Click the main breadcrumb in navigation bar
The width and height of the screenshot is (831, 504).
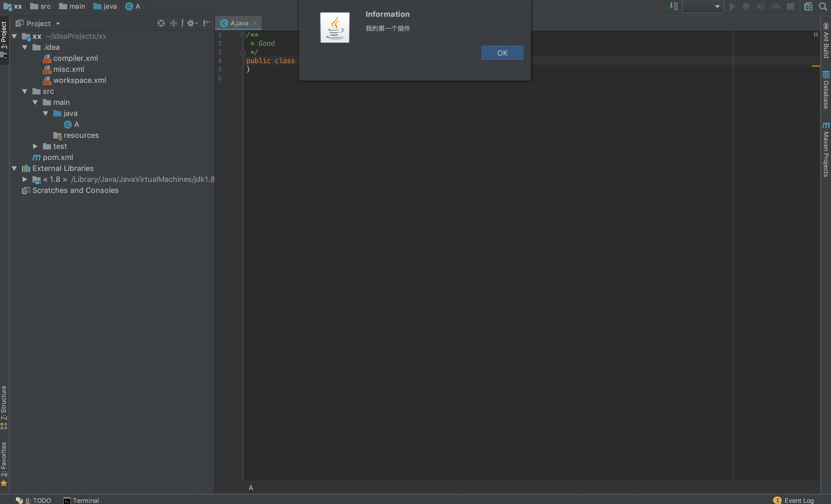72,6
